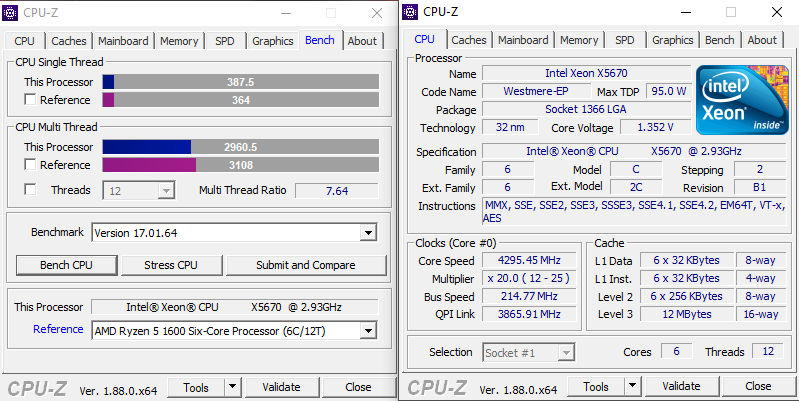Click Max TDP value 95.0 W

click(x=669, y=91)
